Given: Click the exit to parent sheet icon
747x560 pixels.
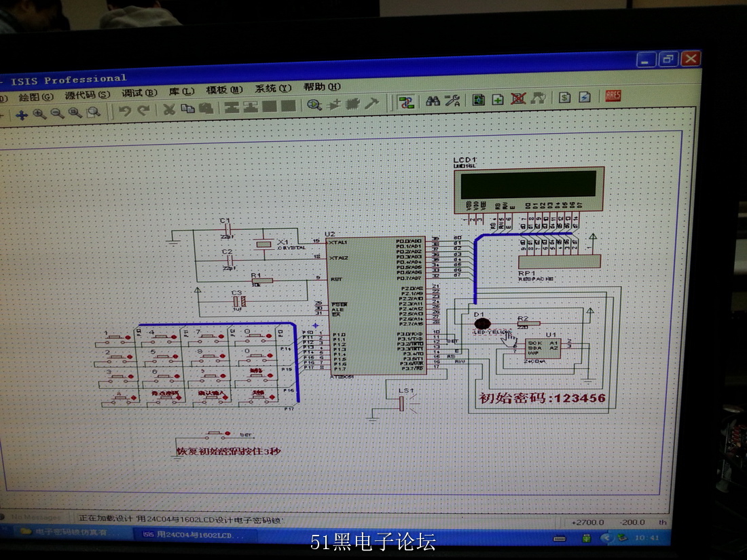Looking at the screenshot, I should 538,98.
